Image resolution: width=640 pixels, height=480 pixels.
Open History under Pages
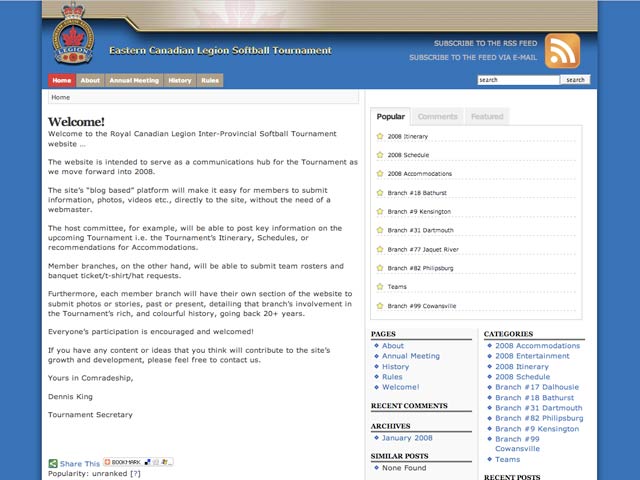pyautogui.click(x=395, y=367)
